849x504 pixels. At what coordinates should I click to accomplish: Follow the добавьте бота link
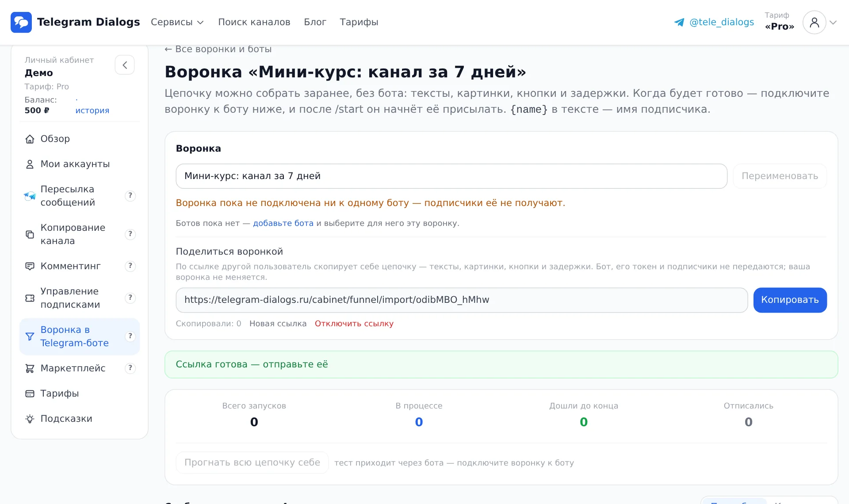click(283, 223)
